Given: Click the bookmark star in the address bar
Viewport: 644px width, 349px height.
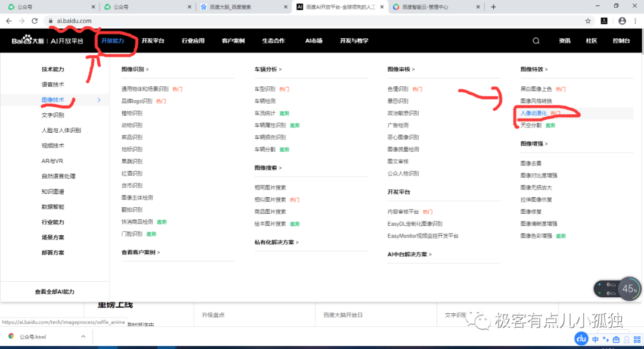Looking at the screenshot, I should [588, 20].
